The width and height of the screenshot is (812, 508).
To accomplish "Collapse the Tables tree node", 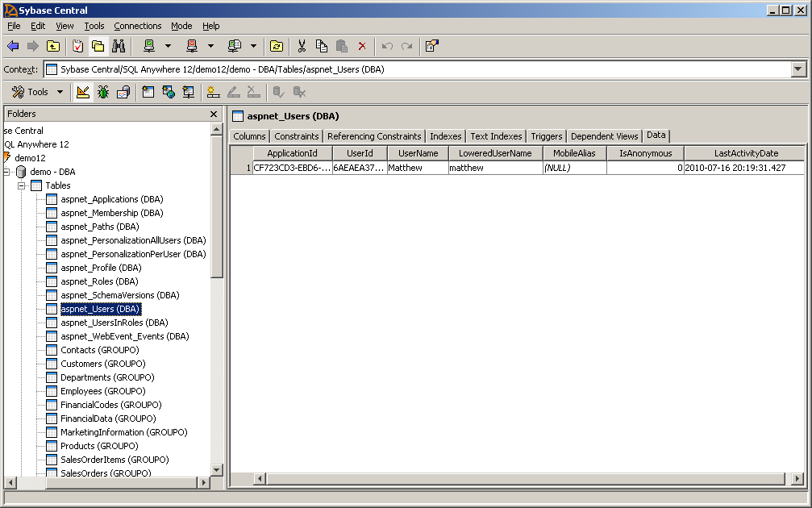I will [x=21, y=185].
